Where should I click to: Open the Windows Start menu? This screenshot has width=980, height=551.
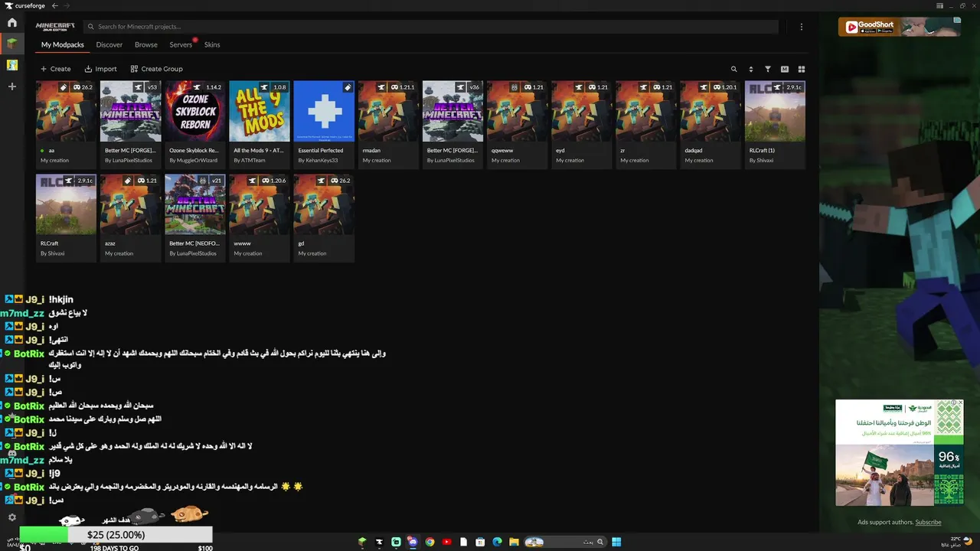(616, 542)
